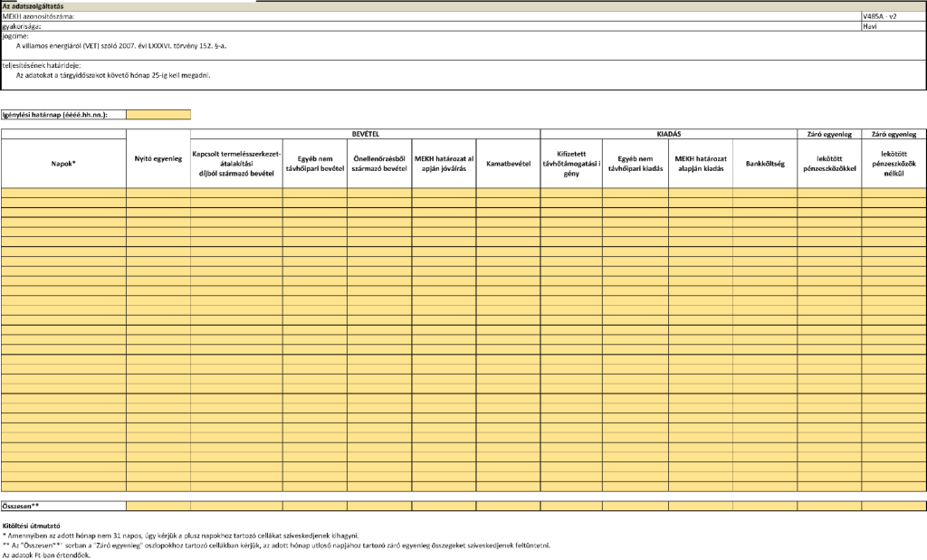Select the 'lekötött pénzeszközök nélkül' header
The image size is (927, 560).
coord(894,164)
